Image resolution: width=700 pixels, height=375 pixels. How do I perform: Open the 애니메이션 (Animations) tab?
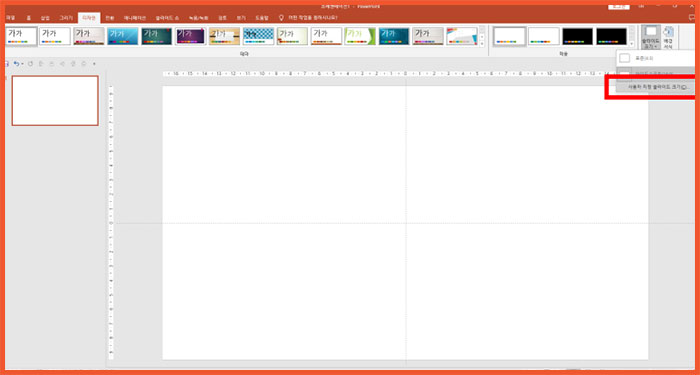tap(135, 18)
